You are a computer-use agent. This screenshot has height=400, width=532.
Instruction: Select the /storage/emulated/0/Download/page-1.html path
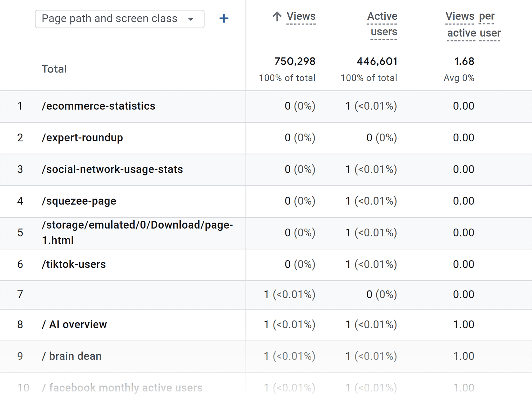tap(137, 233)
